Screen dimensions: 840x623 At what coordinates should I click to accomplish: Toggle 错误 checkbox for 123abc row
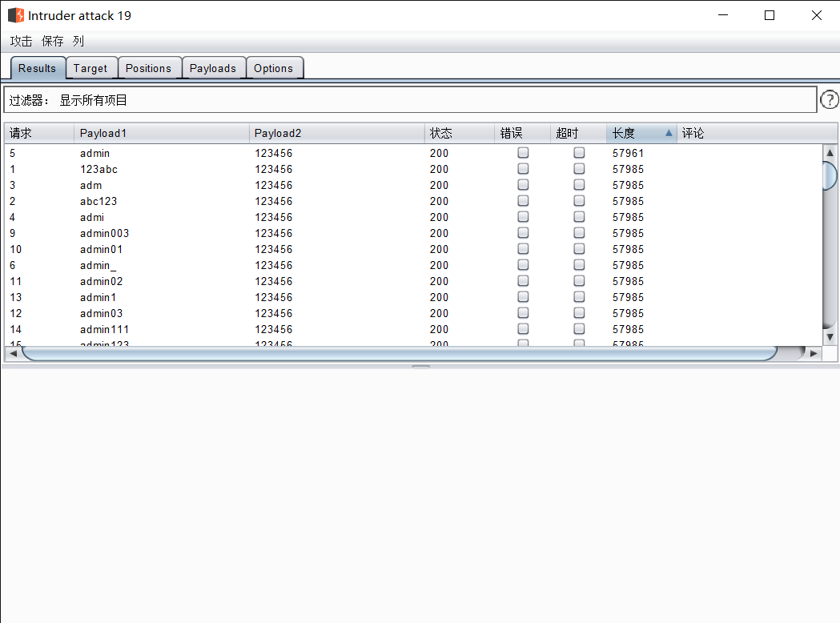coord(523,169)
